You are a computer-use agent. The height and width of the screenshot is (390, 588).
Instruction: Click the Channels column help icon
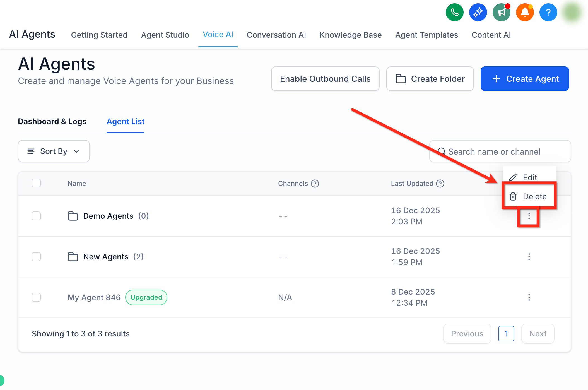315,184
